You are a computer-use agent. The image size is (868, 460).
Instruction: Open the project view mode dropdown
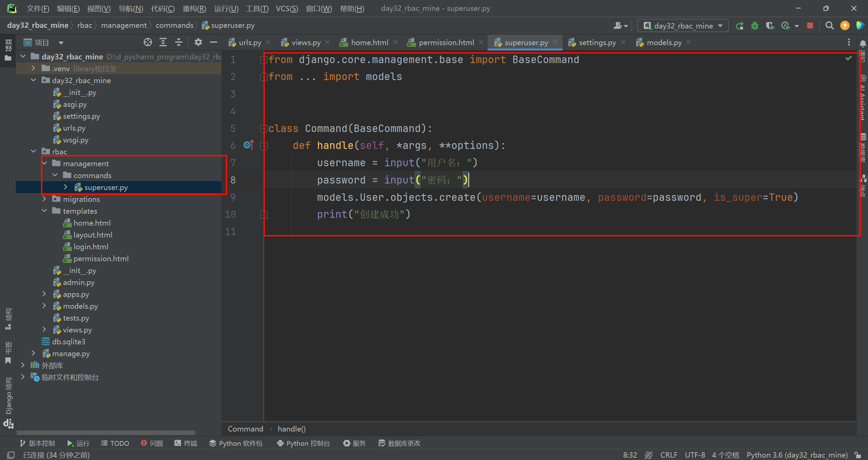(61, 43)
